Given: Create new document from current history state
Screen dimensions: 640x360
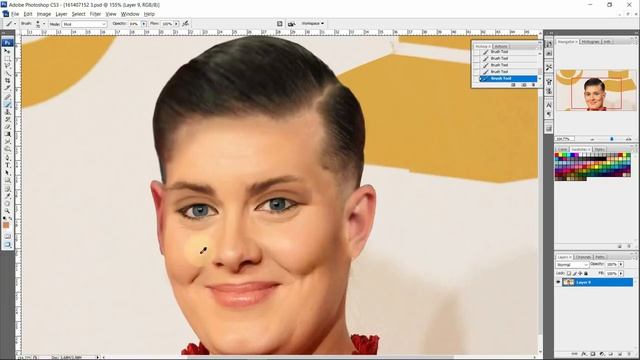Looking at the screenshot, I should [x=513, y=84].
